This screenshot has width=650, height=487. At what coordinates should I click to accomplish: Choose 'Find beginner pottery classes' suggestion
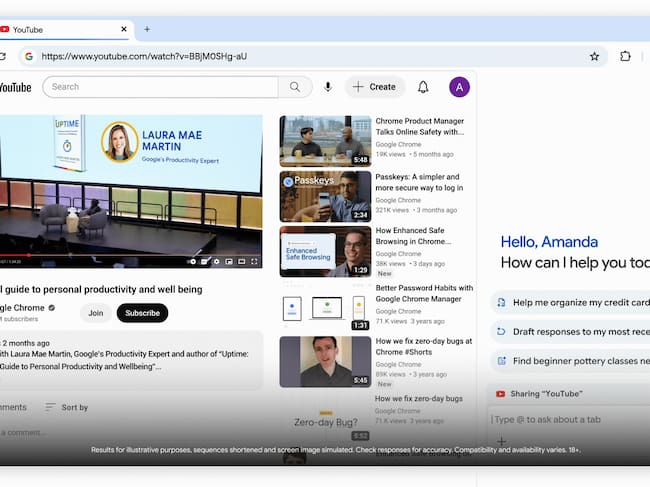point(570,361)
